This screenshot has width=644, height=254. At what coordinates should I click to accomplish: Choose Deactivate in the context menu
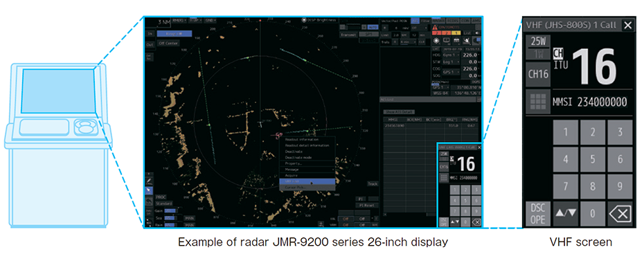click(307, 152)
